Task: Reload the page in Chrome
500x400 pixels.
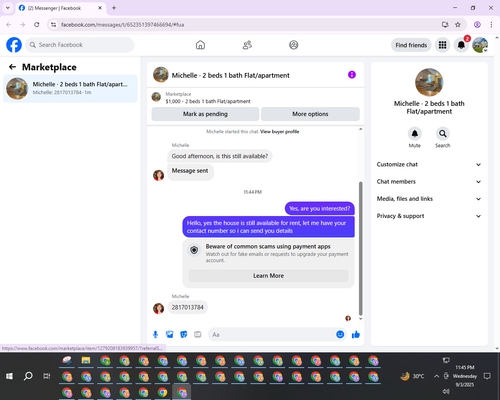Action: tap(37, 25)
